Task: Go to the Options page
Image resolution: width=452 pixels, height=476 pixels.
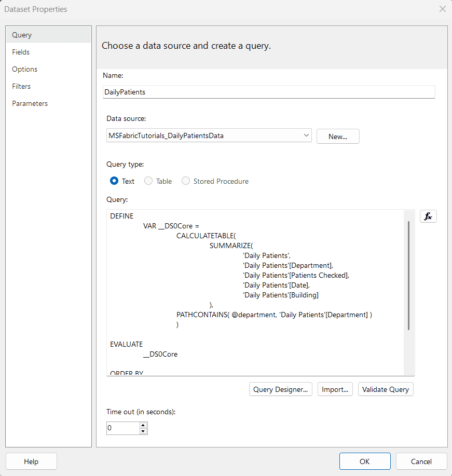Action: pyautogui.click(x=24, y=69)
